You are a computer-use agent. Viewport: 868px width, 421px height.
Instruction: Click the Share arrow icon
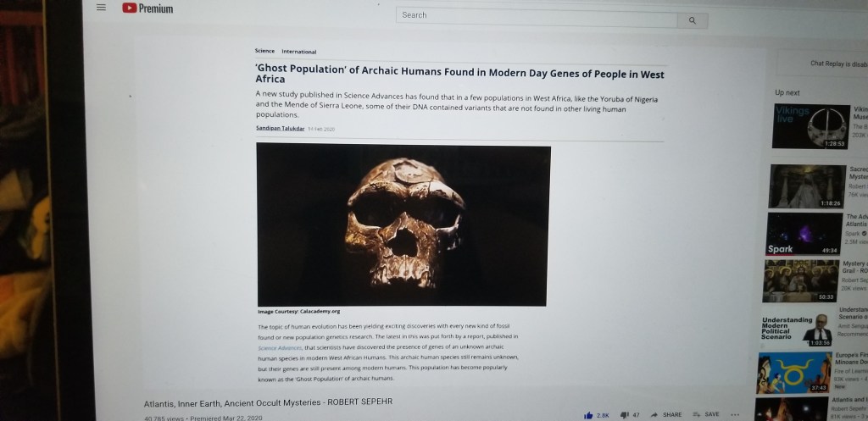click(x=654, y=414)
